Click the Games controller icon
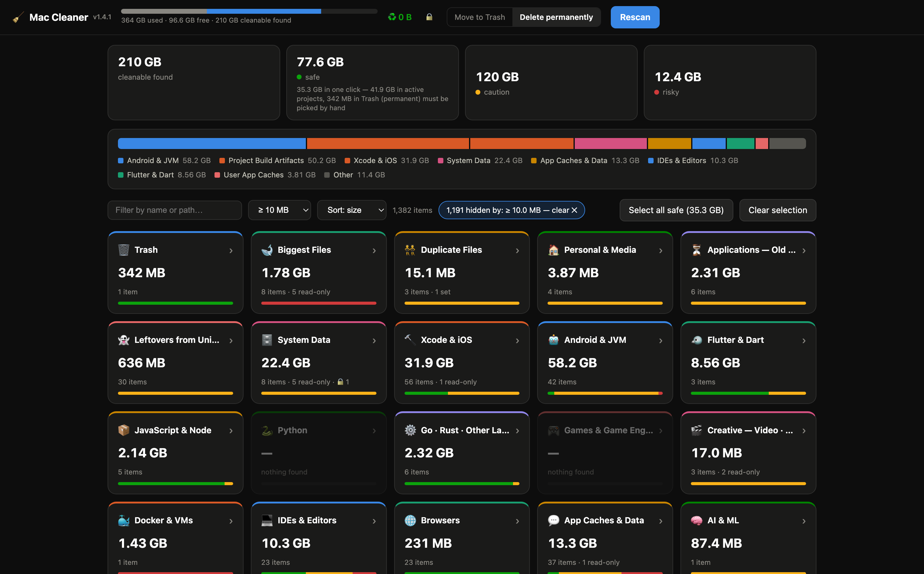The height and width of the screenshot is (574, 924). (x=553, y=430)
